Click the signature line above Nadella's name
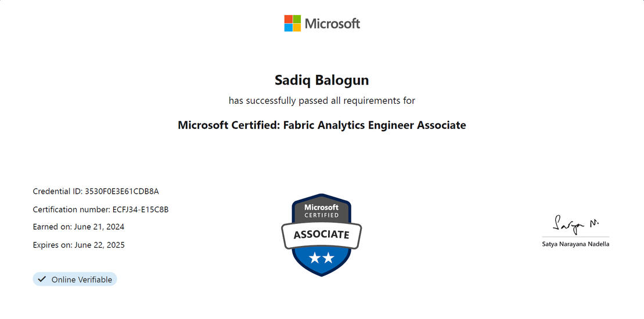 coord(576,237)
